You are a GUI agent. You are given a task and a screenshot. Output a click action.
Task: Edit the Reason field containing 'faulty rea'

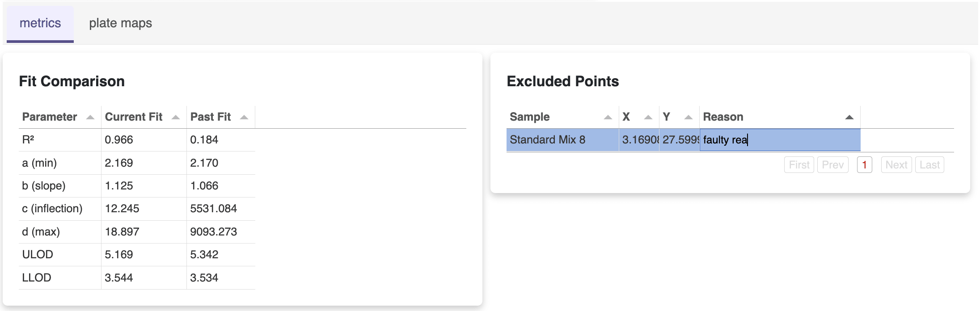pyautogui.click(x=779, y=140)
